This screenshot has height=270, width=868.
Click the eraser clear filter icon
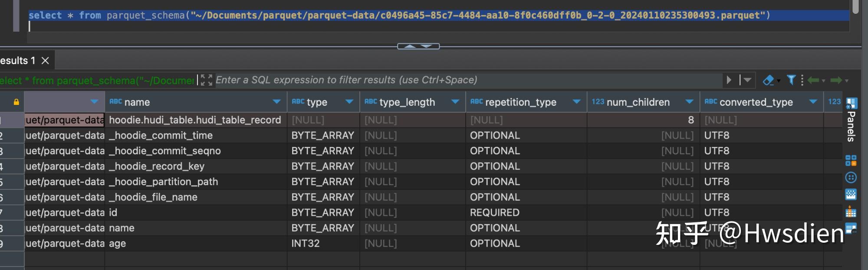[x=768, y=80]
